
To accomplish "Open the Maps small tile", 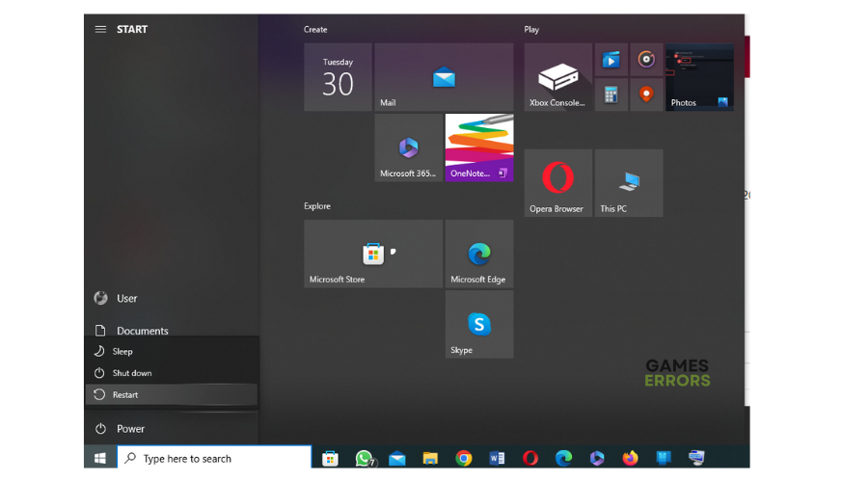I will (x=646, y=94).
